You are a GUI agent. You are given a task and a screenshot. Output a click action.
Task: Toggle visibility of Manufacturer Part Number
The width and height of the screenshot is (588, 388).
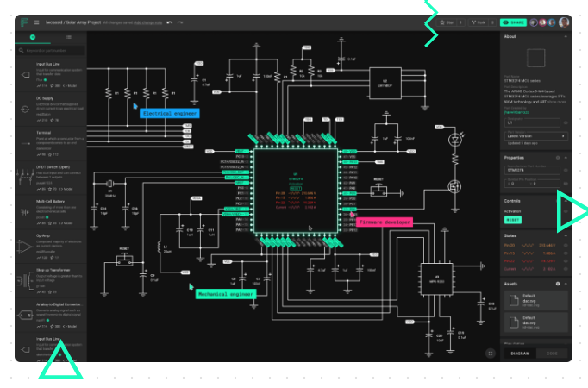(x=565, y=171)
